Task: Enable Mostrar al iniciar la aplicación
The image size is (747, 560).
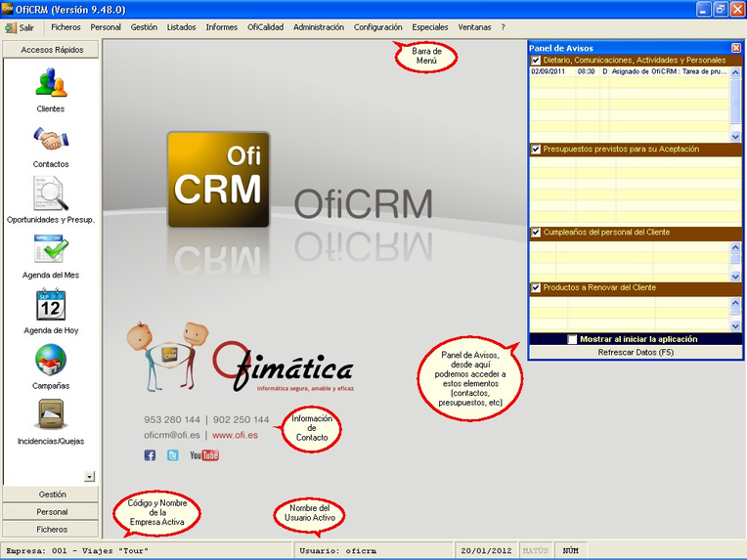Action: [x=572, y=339]
